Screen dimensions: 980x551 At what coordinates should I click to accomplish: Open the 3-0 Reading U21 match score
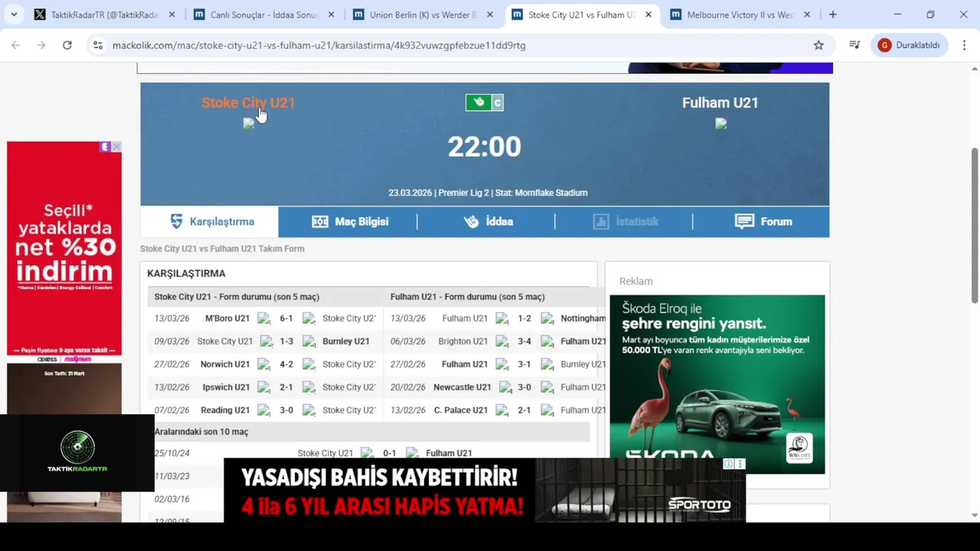click(286, 410)
